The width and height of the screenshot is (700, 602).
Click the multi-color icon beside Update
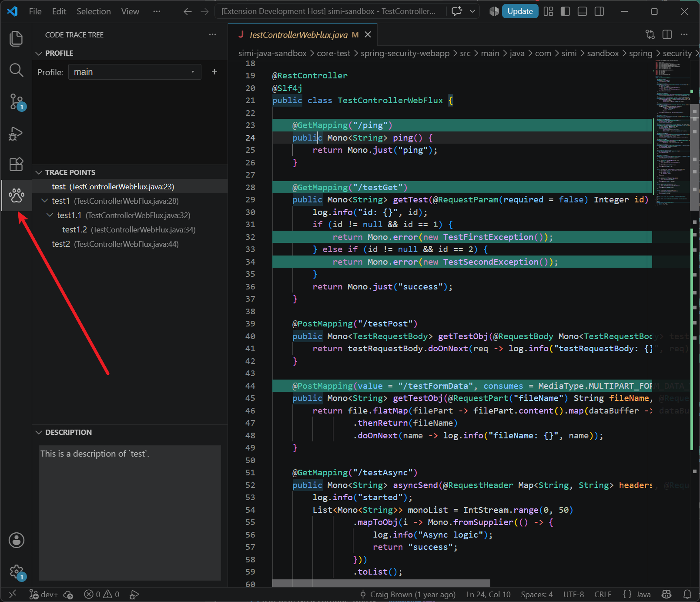click(494, 11)
